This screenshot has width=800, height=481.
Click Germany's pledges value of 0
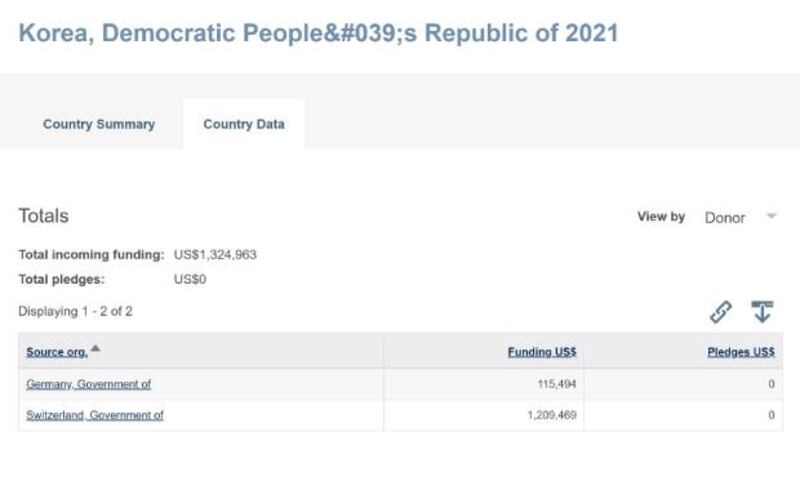[771, 384]
